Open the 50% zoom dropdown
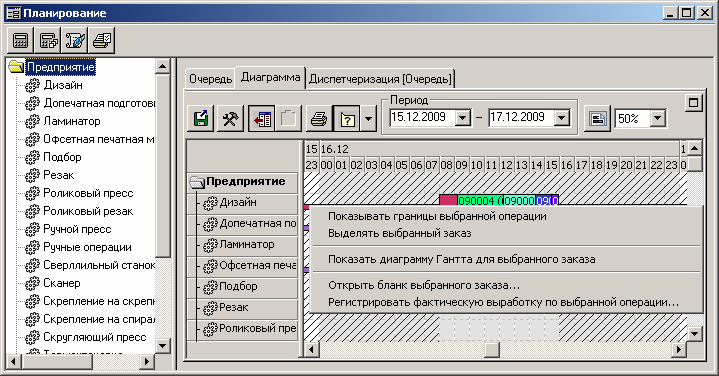The image size is (719, 376). click(x=657, y=118)
